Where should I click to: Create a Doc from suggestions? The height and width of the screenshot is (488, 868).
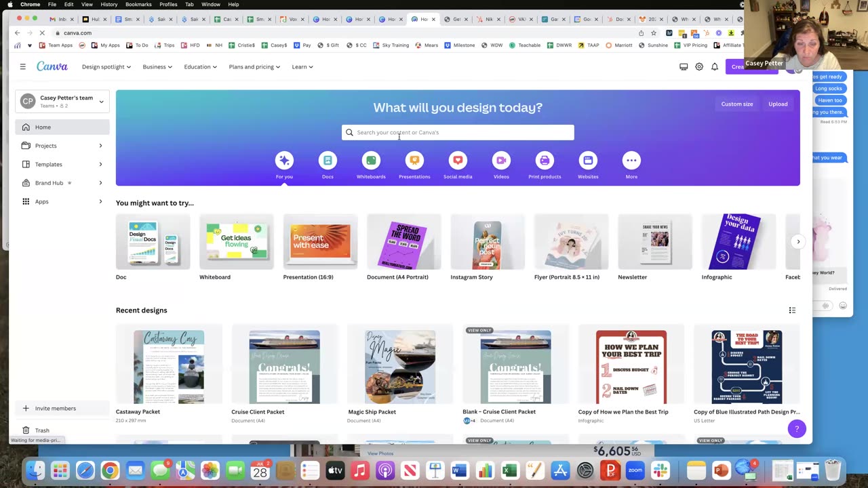point(153,242)
